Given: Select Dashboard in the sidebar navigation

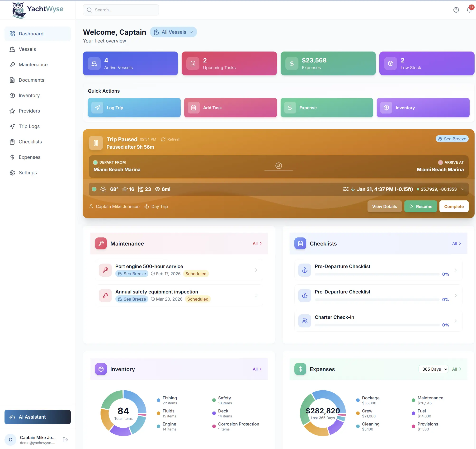Looking at the screenshot, I should tap(31, 33).
